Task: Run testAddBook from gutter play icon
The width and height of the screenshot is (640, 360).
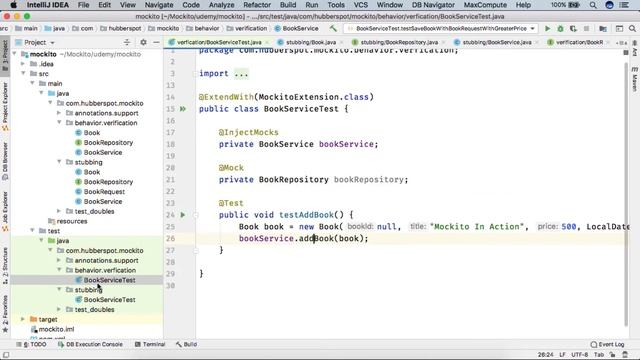Action: click(x=183, y=215)
